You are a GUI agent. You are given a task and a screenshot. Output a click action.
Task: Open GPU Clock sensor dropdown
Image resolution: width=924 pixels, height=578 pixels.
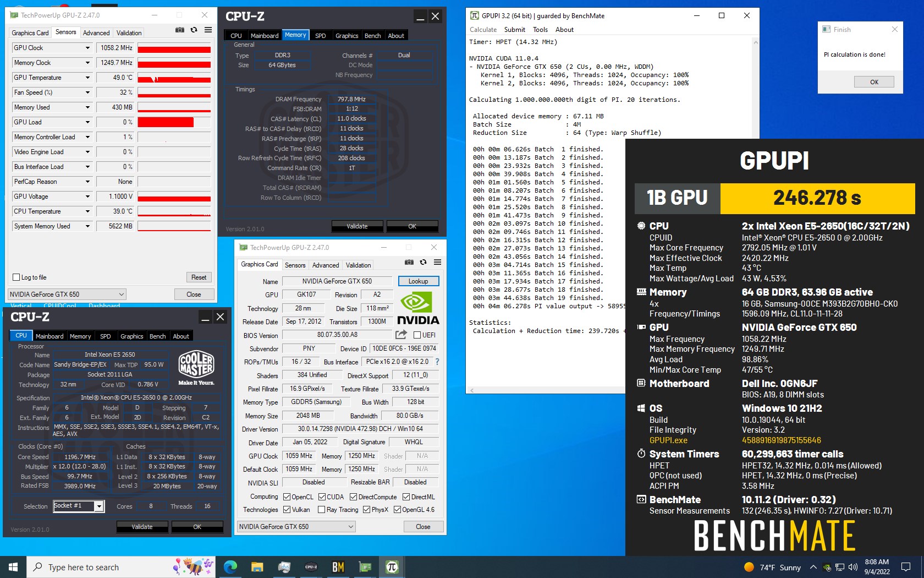87,48
